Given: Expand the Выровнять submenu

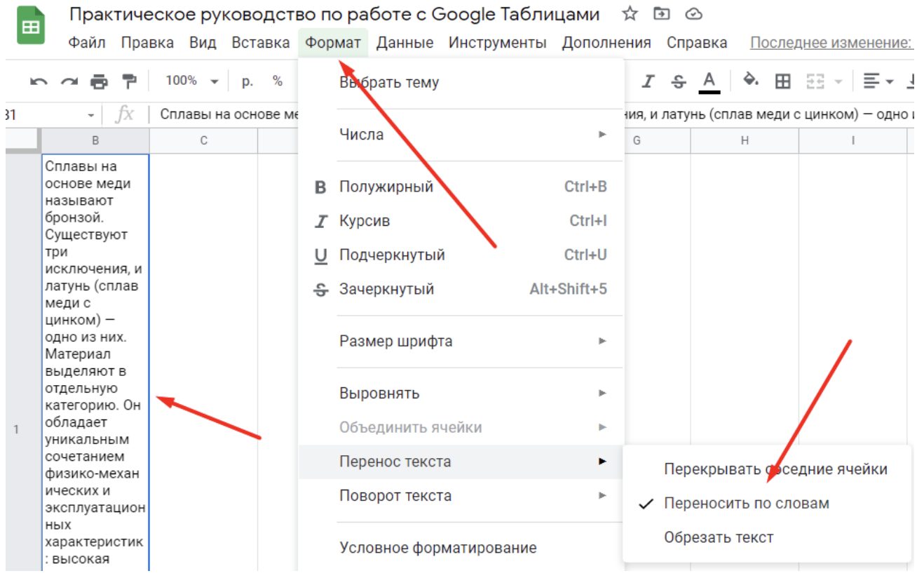Looking at the screenshot, I should click(x=461, y=394).
